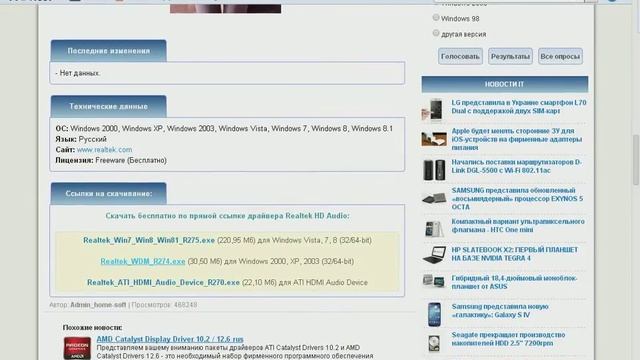Click the Admin_home-soft author name
Viewport: 640px width, 360px height.
(98, 305)
